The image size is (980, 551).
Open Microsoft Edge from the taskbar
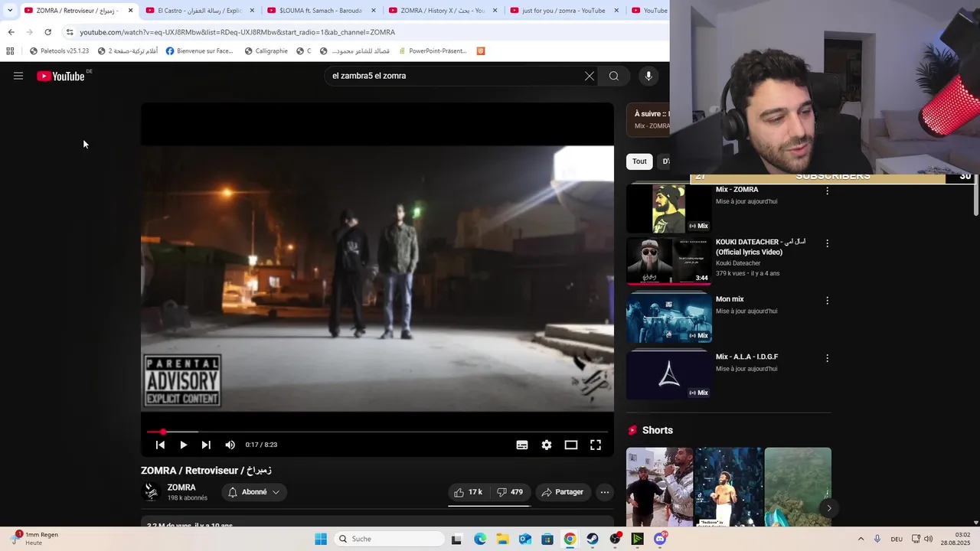[480, 539]
